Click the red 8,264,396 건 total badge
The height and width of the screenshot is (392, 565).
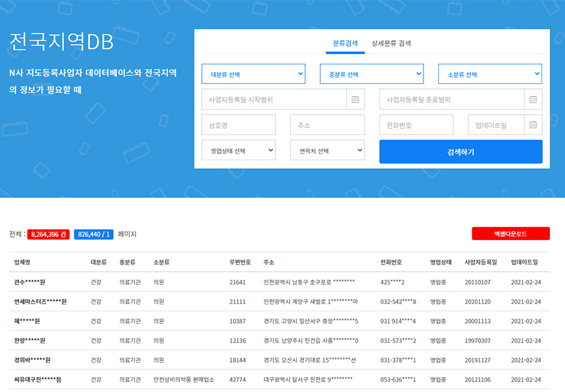[x=48, y=234]
